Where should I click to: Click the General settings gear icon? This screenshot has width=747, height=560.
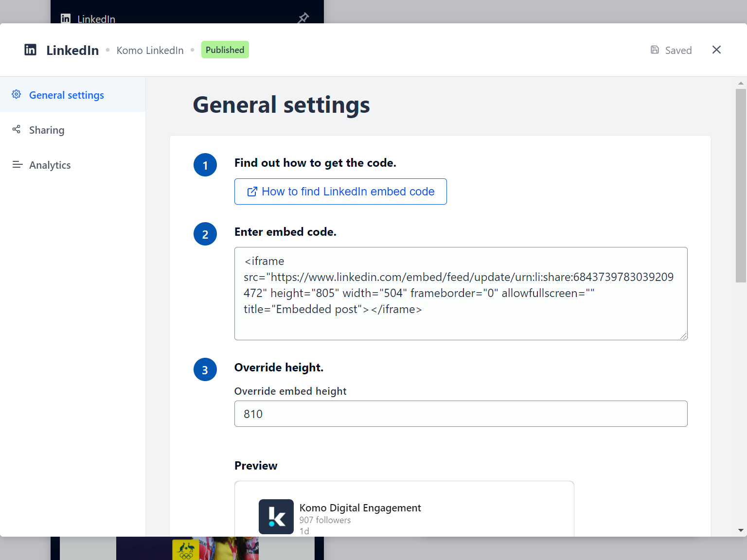point(17,94)
